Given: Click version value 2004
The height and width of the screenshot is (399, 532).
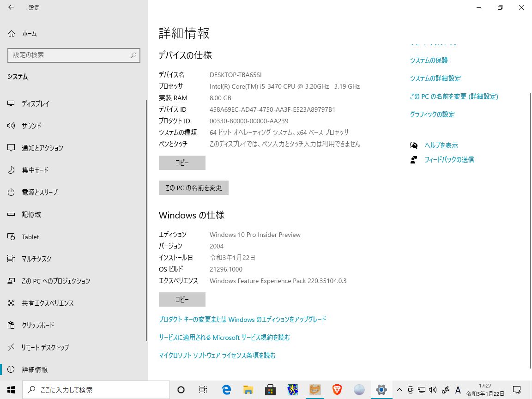Looking at the screenshot, I should tap(217, 246).
